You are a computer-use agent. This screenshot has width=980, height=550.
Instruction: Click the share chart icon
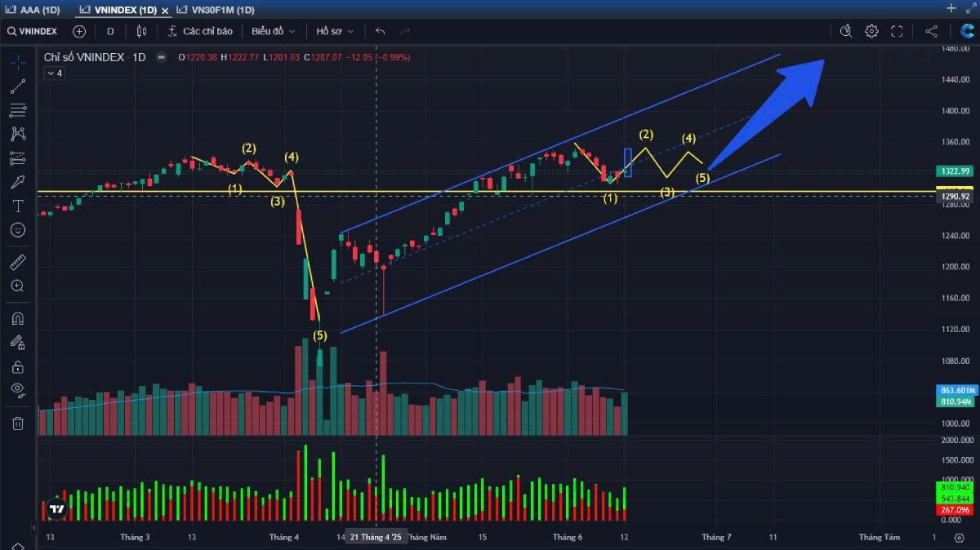931,31
